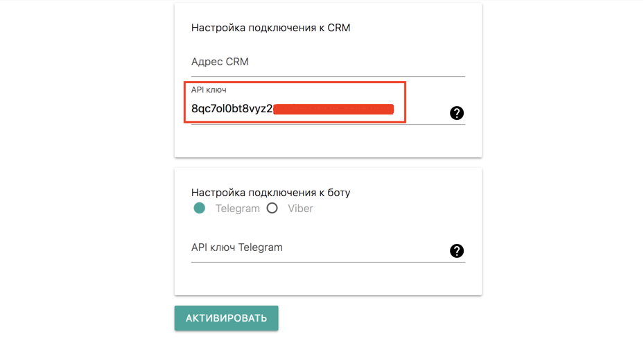Click heading Настройка подключения к боту
Viewport: 644px width, 341px height.
tap(270, 193)
